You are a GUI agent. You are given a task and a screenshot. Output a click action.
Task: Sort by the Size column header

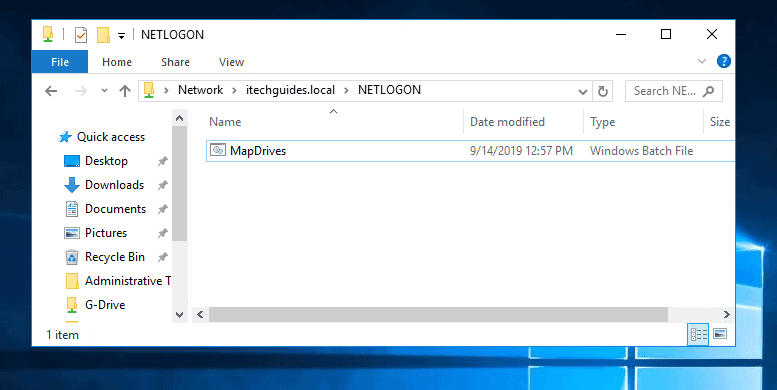tap(719, 122)
